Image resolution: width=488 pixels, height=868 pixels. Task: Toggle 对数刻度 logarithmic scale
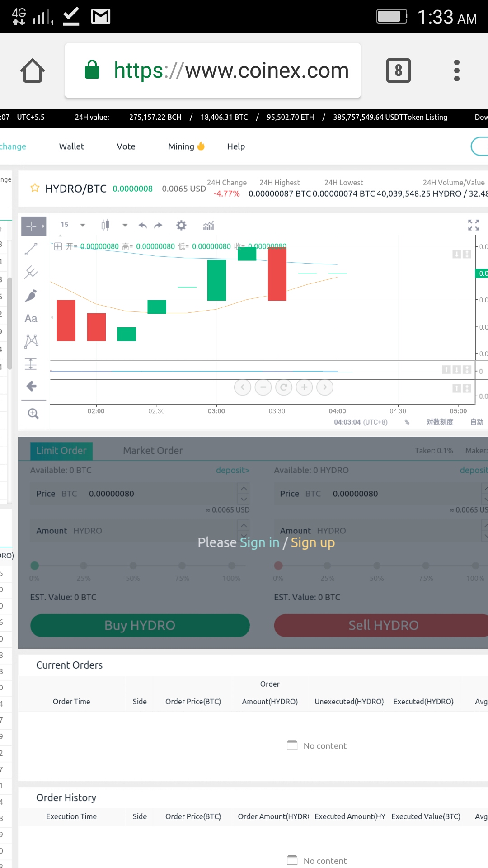coord(440,422)
